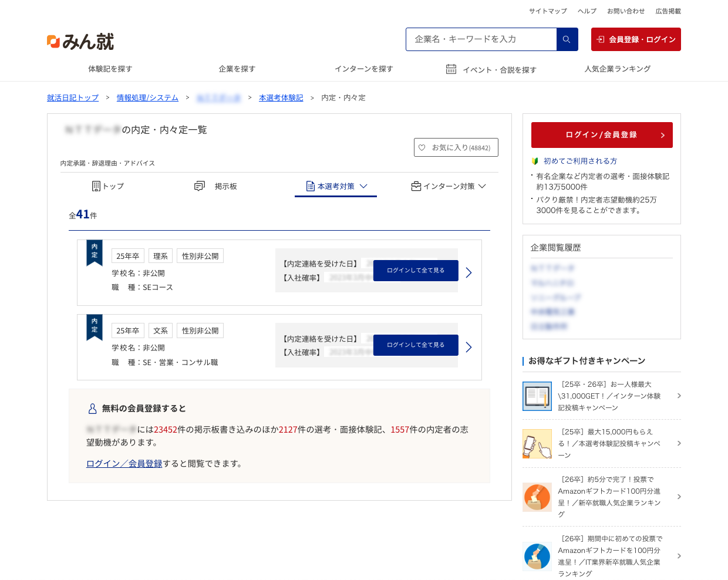Screen dimensions: 728x580
Task: Open 体験記を探す menu
Action: coord(110,69)
